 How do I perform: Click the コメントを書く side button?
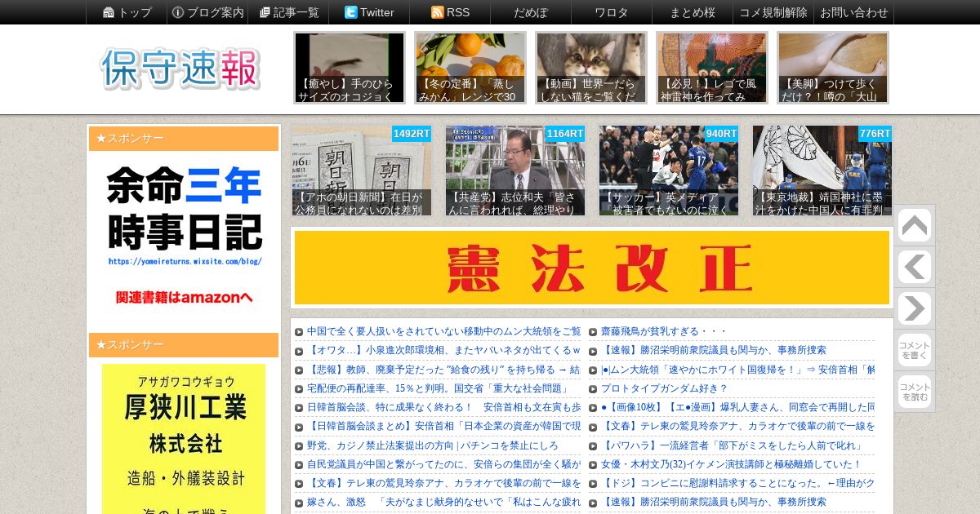coord(914,350)
